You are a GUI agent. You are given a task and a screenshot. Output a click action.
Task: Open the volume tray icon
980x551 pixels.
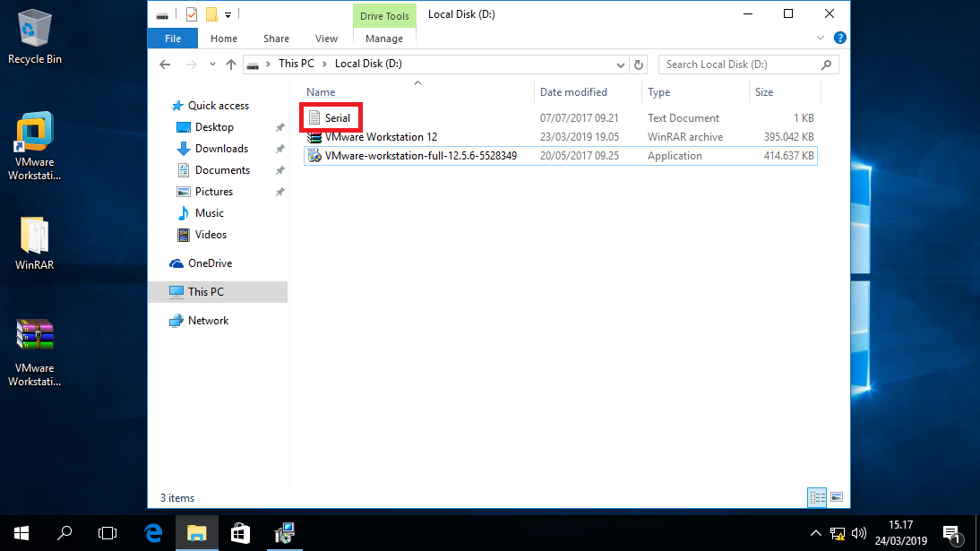click(859, 533)
